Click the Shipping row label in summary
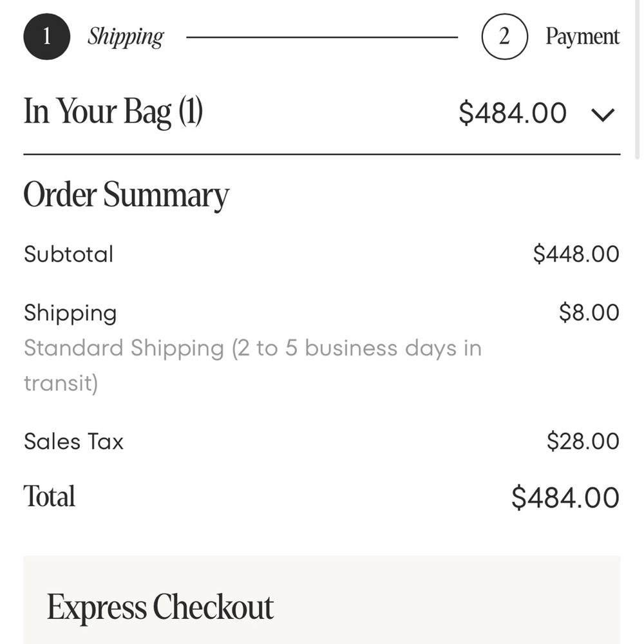The width and height of the screenshot is (644, 644). pos(70,313)
